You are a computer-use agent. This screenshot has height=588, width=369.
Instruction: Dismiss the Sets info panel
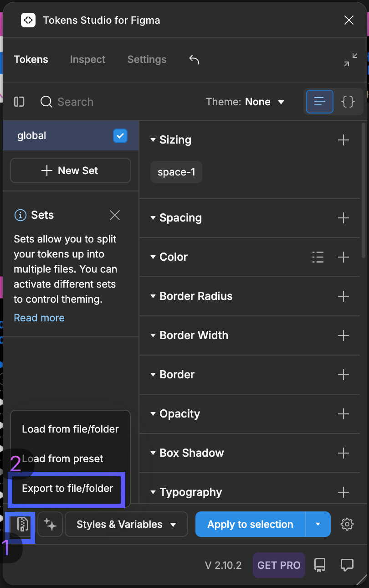tap(115, 215)
